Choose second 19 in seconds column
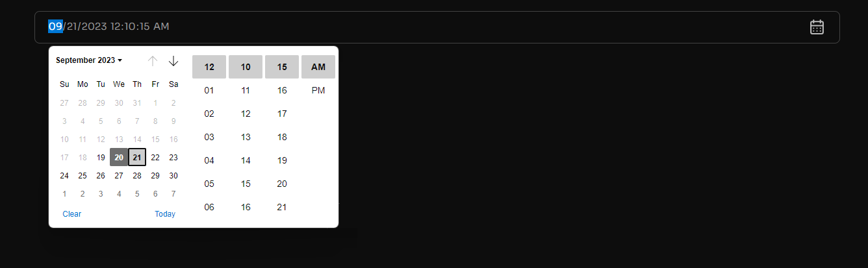This screenshot has height=268, width=868. (x=282, y=160)
